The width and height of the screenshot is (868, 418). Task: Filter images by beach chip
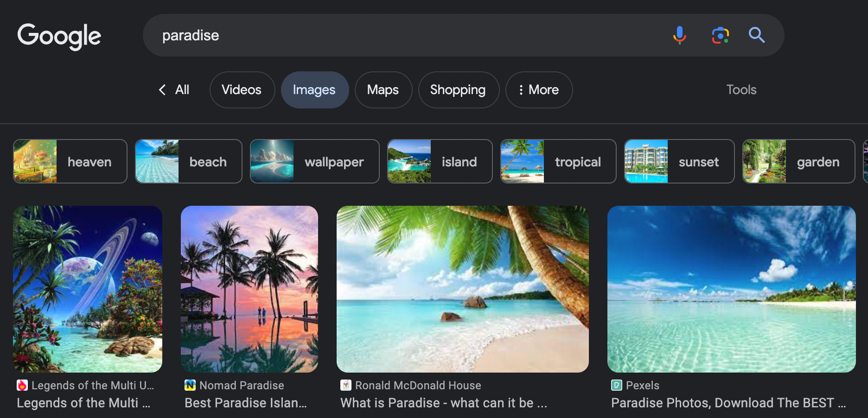[x=188, y=161]
